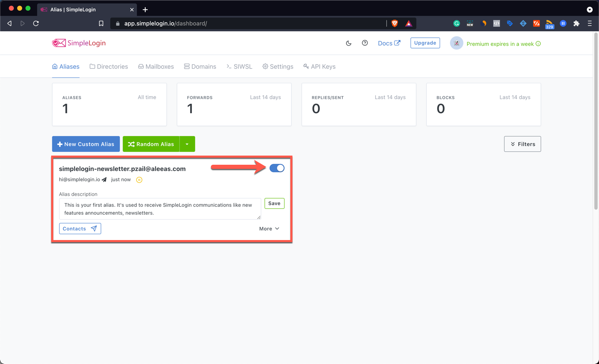Viewport: 599px width, 364px height.
Task: Copy the alias simplelogin-newsletter.pzail@aleeas.com
Action: [x=122, y=168]
